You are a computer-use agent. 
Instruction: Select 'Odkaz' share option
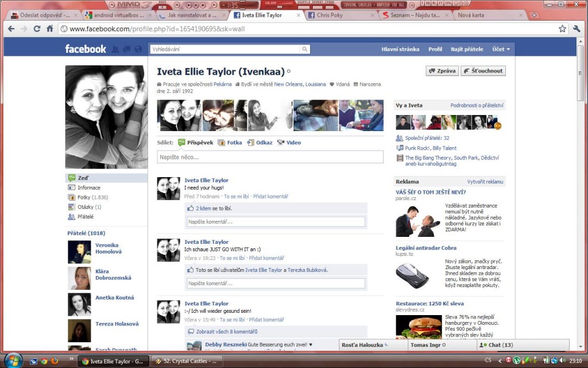point(260,143)
